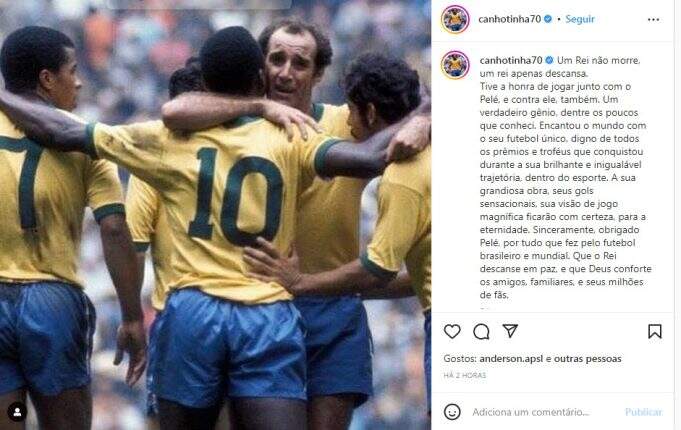Save post using bookmark icon

[x=655, y=331]
